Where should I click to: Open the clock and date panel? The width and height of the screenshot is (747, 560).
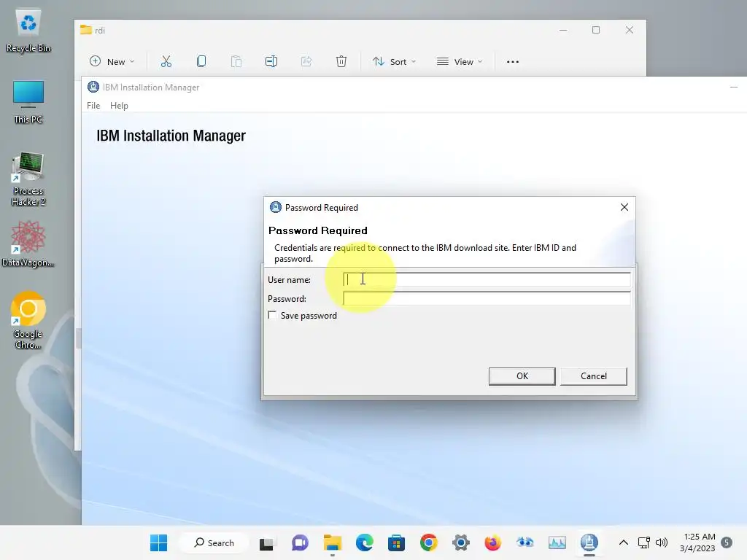(697, 542)
